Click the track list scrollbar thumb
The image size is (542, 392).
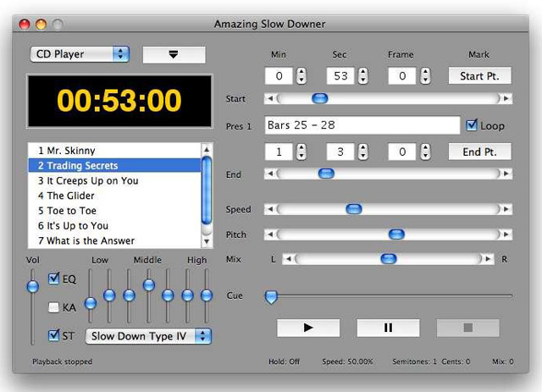[207, 190]
